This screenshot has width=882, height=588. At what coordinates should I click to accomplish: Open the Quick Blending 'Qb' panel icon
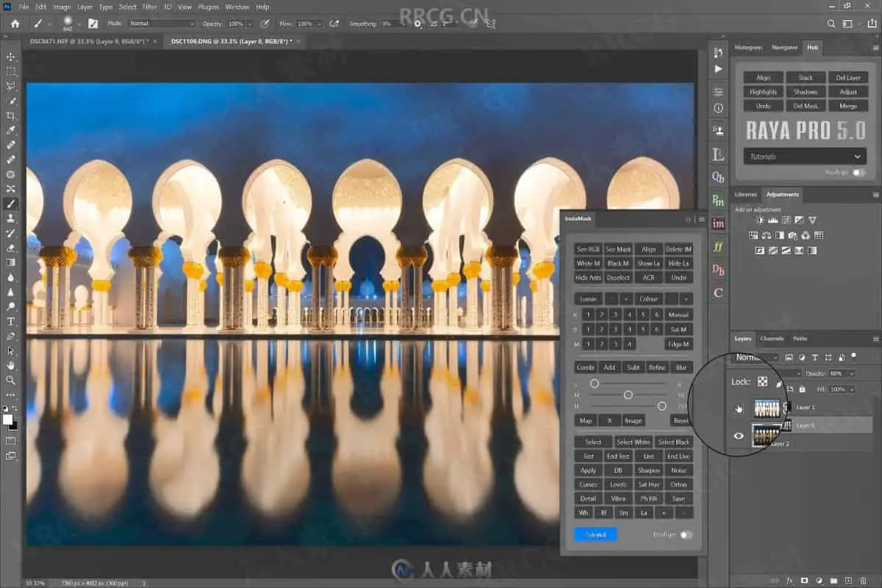click(x=718, y=177)
